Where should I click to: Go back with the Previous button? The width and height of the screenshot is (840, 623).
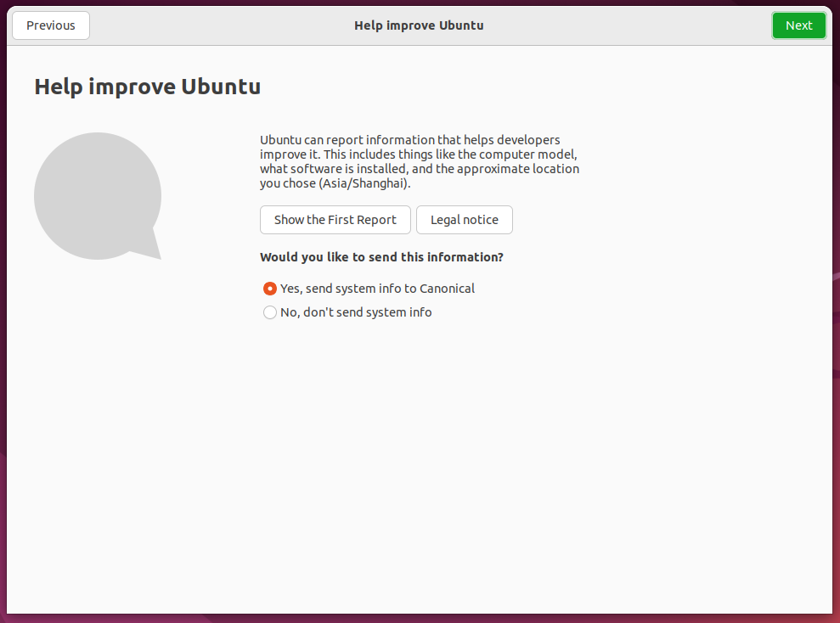point(51,25)
